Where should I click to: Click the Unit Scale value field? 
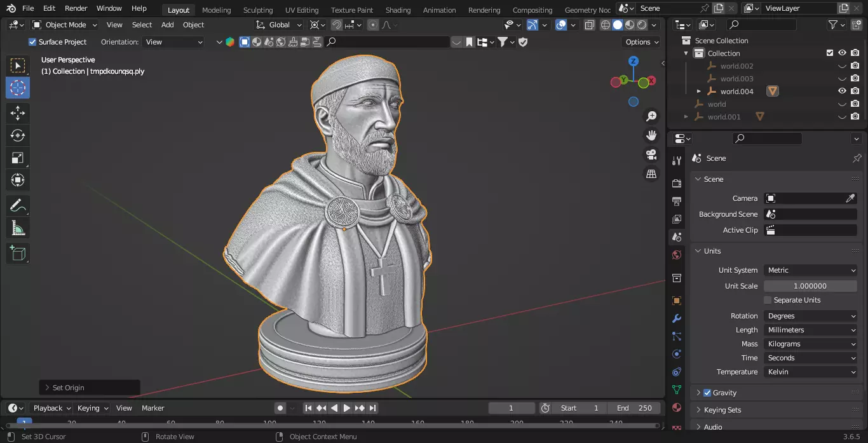(x=810, y=286)
